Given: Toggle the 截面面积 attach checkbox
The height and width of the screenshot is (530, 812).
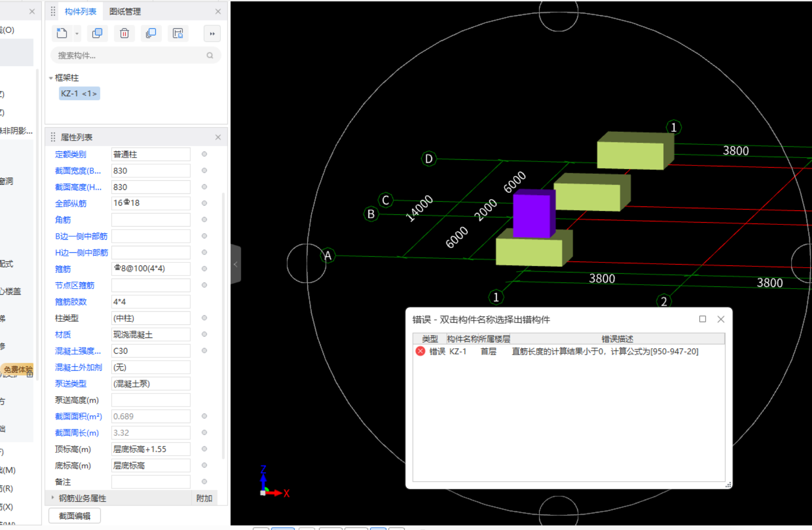Looking at the screenshot, I should coord(204,416).
